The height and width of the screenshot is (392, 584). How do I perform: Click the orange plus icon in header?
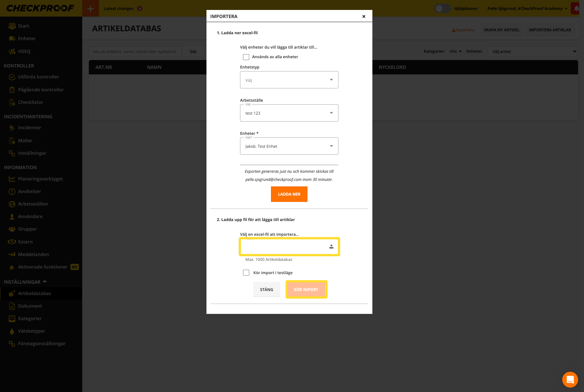pos(90,8)
